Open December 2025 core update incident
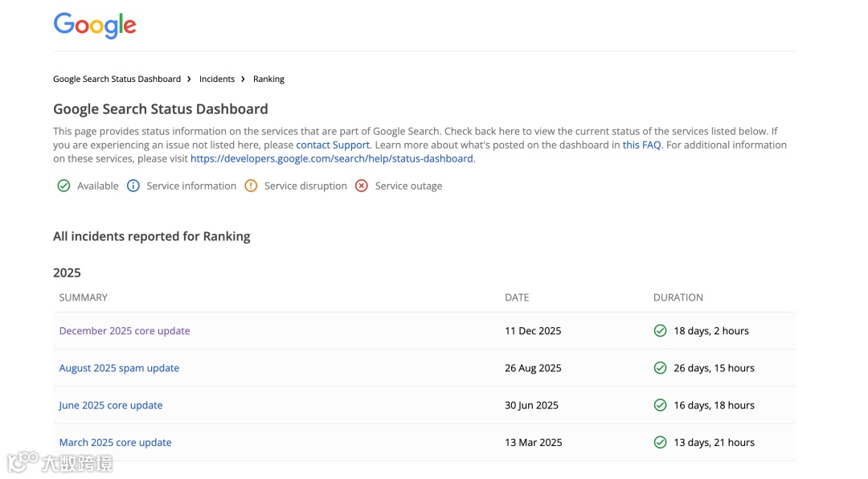The width and height of the screenshot is (868, 479). [125, 330]
